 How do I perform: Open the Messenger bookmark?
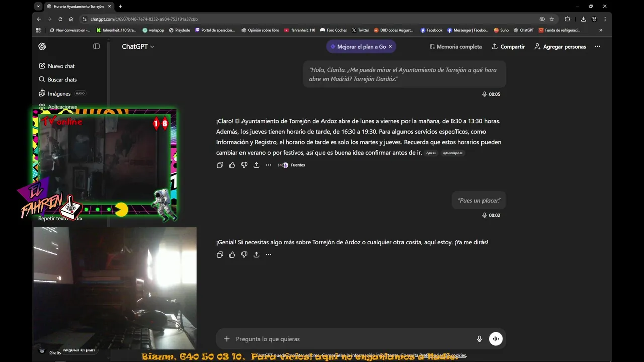pos(468,30)
